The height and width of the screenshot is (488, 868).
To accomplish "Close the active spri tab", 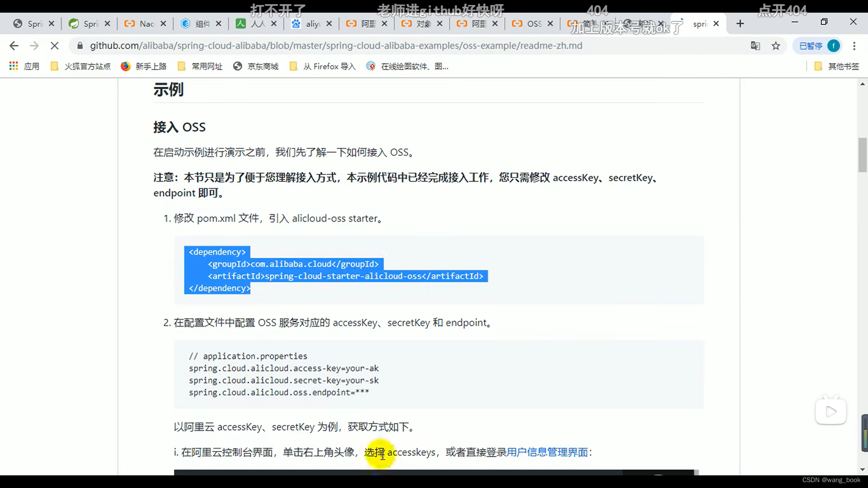I will pyautogui.click(x=716, y=23).
